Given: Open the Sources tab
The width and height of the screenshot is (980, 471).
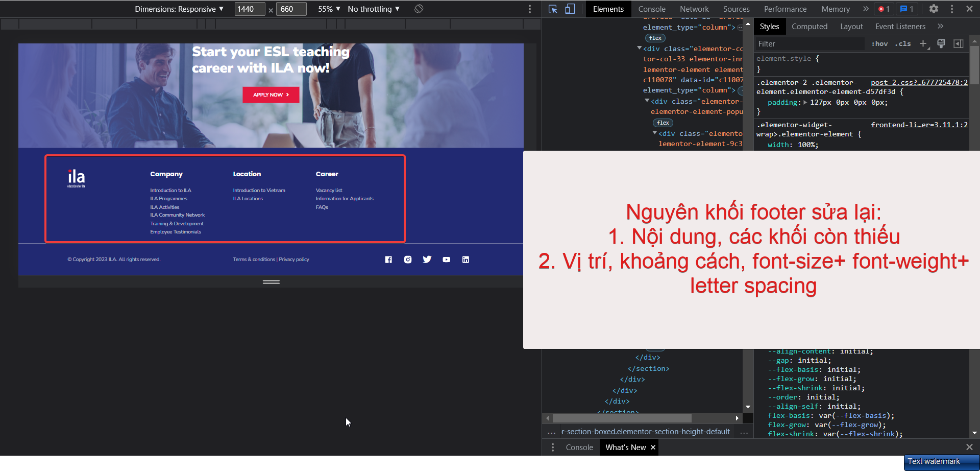Looking at the screenshot, I should coord(737,9).
